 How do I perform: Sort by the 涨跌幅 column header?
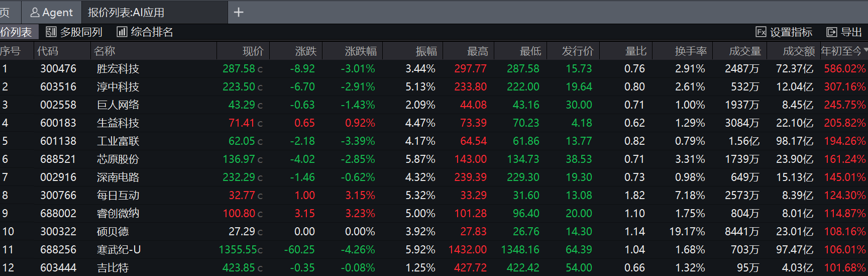click(360, 51)
